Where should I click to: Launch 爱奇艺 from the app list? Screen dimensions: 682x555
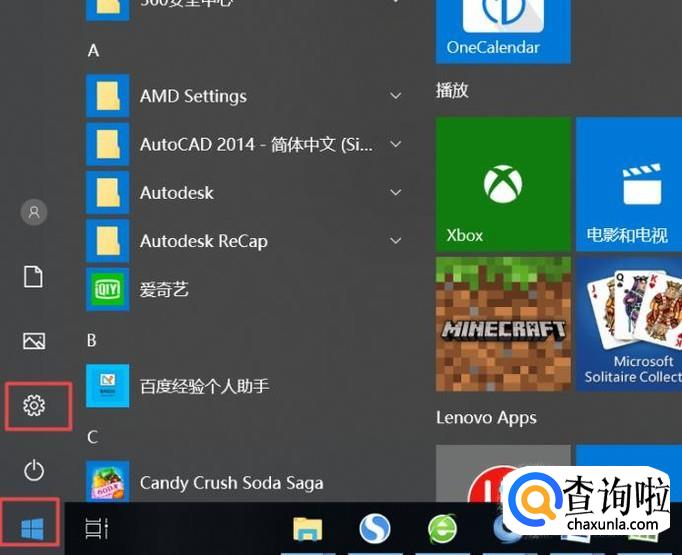pyautogui.click(x=164, y=290)
